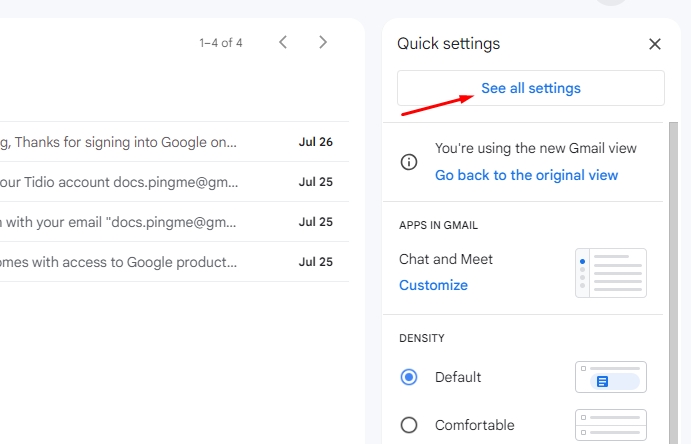
Task: Close the Quick settings panel
Action: point(655,44)
